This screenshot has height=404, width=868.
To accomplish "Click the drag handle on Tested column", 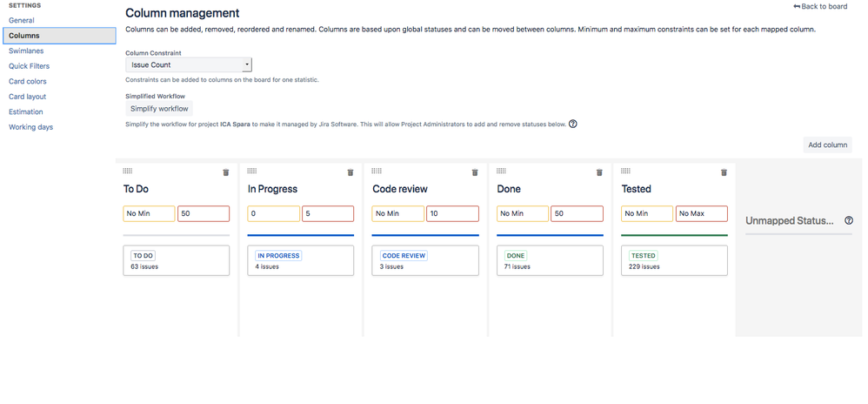I will pyautogui.click(x=625, y=171).
